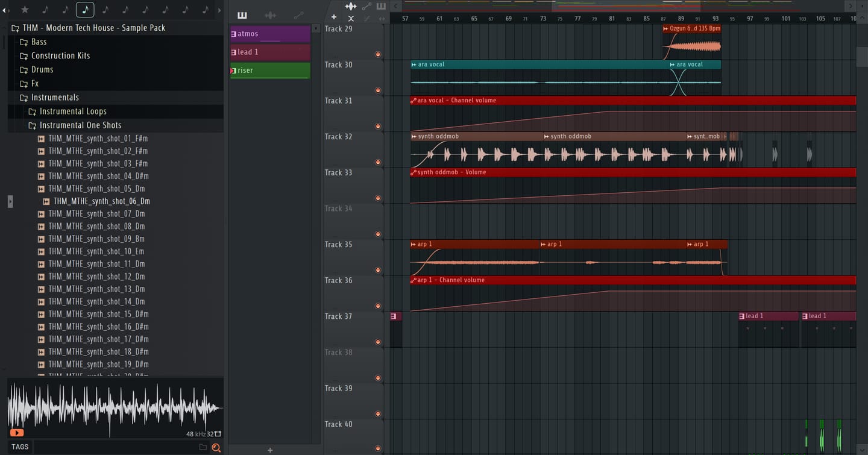This screenshot has height=455, width=868.
Task: Mute Track 33 with its LED
Action: click(x=378, y=198)
